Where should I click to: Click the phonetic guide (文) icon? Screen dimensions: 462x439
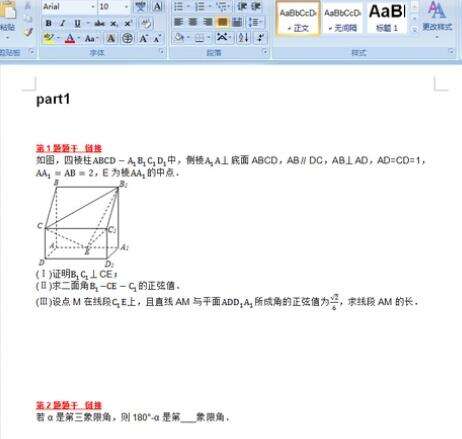tap(141, 6)
